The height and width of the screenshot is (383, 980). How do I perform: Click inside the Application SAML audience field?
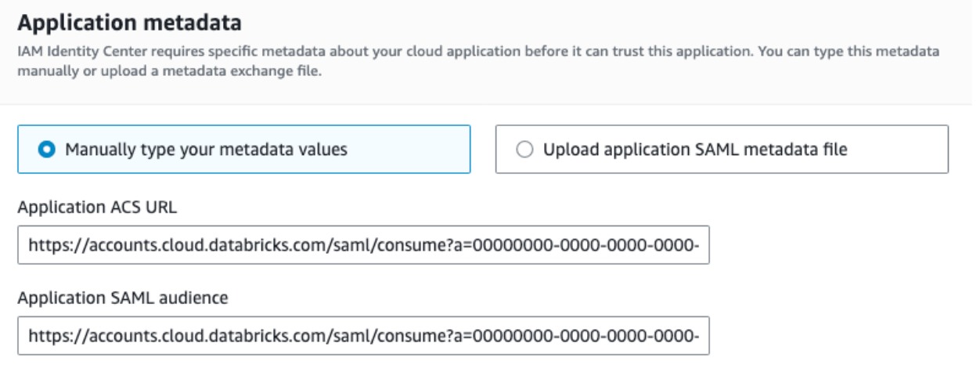[363, 336]
